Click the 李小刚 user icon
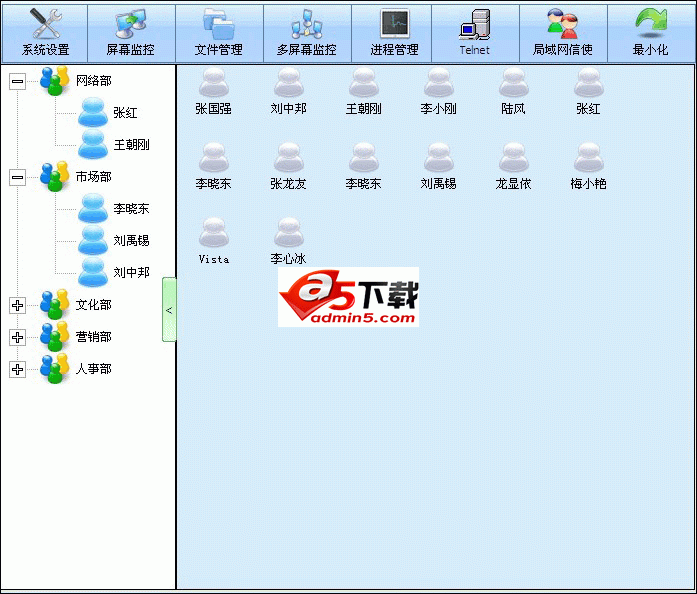 click(439, 92)
